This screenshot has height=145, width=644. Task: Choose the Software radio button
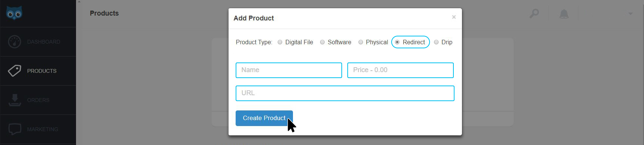coord(322,42)
